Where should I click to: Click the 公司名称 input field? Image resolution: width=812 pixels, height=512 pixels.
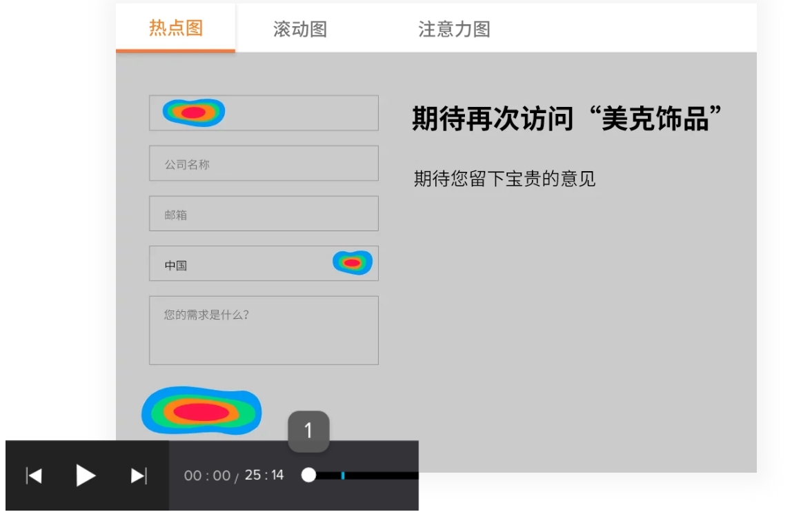click(x=264, y=163)
